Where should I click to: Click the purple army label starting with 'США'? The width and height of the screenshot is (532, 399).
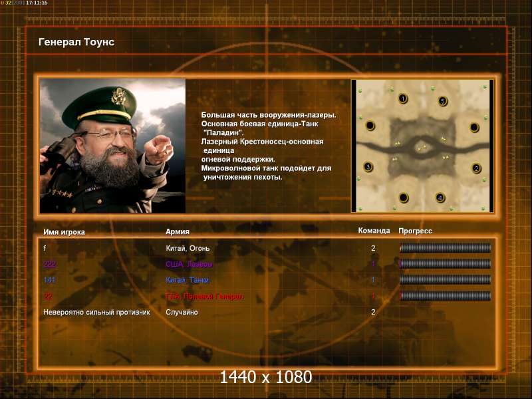(189, 264)
